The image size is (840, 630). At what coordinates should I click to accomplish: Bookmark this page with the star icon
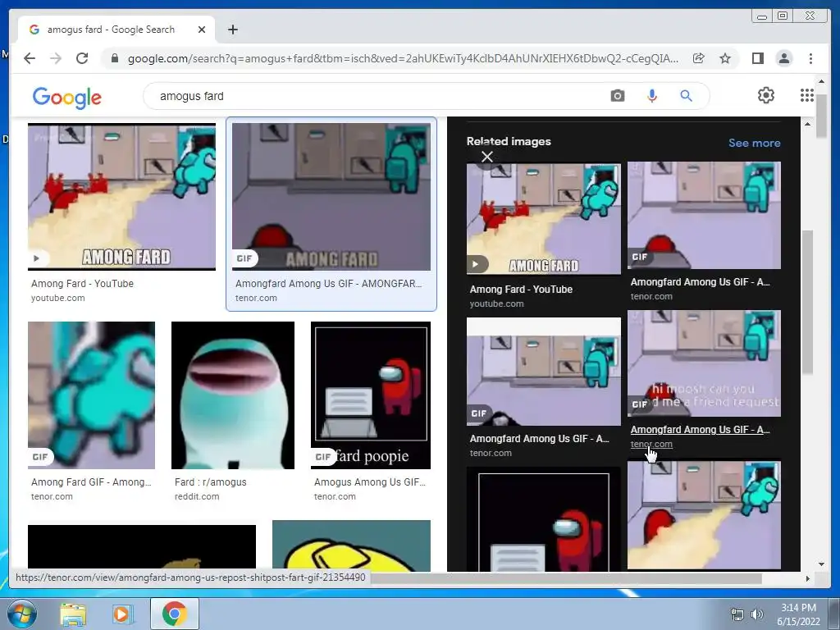(725, 58)
